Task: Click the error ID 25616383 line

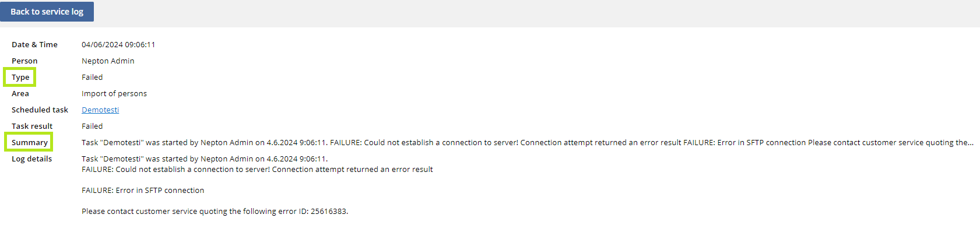Action: [215, 211]
